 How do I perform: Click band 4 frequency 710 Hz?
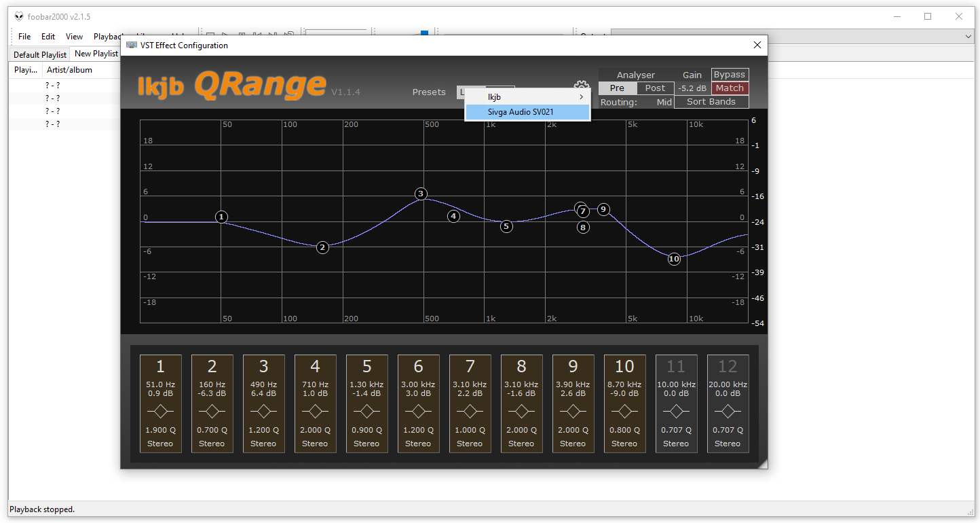315,384
